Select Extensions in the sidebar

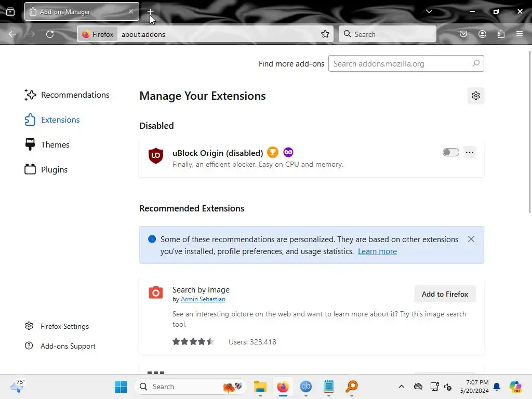[x=52, y=120]
